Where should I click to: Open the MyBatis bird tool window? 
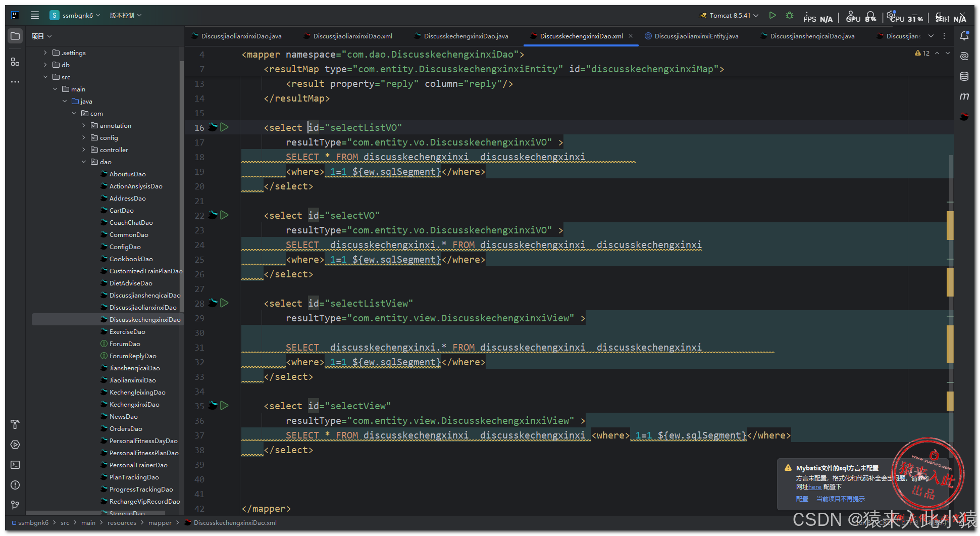point(964,117)
